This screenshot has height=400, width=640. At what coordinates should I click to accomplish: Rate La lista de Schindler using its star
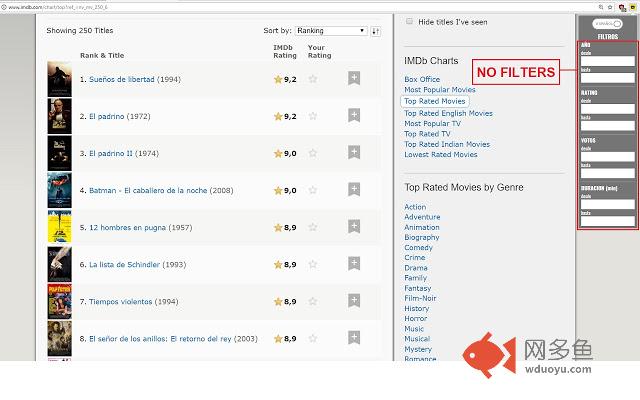click(313, 264)
